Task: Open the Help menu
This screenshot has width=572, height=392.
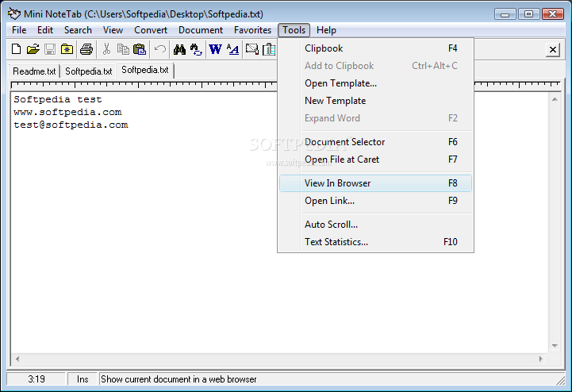Action: pos(327,30)
